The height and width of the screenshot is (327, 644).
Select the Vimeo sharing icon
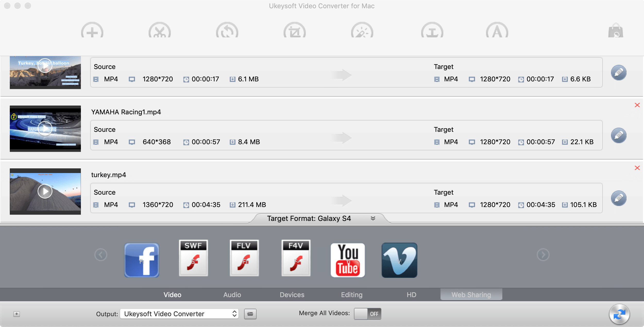pyautogui.click(x=399, y=259)
